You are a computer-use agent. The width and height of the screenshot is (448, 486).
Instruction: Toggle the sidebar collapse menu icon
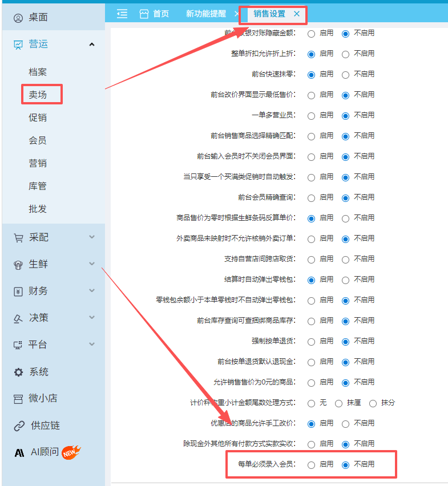point(122,14)
